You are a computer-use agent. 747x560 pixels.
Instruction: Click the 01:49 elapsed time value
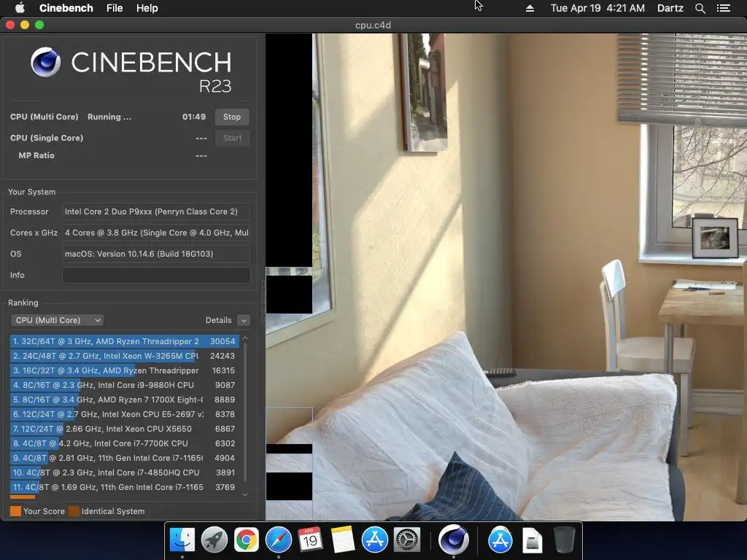coord(194,117)
